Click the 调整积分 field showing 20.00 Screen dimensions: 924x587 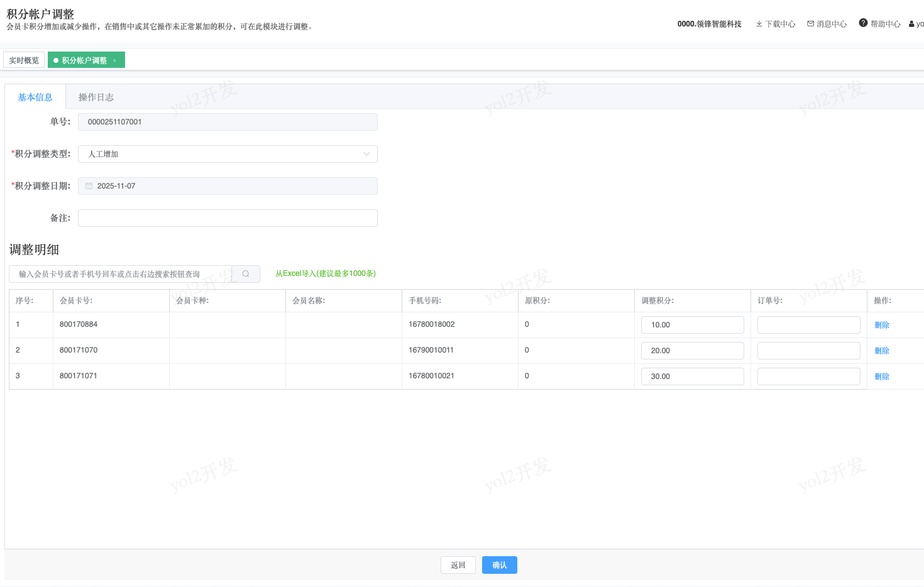693,351
